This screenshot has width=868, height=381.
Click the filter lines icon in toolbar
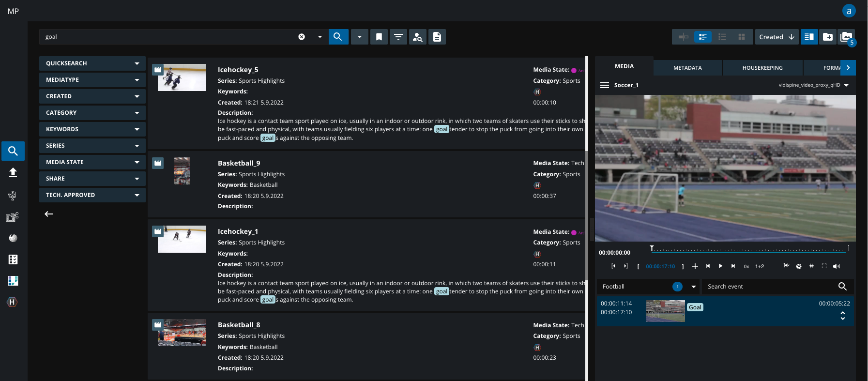tap(398, 37)
